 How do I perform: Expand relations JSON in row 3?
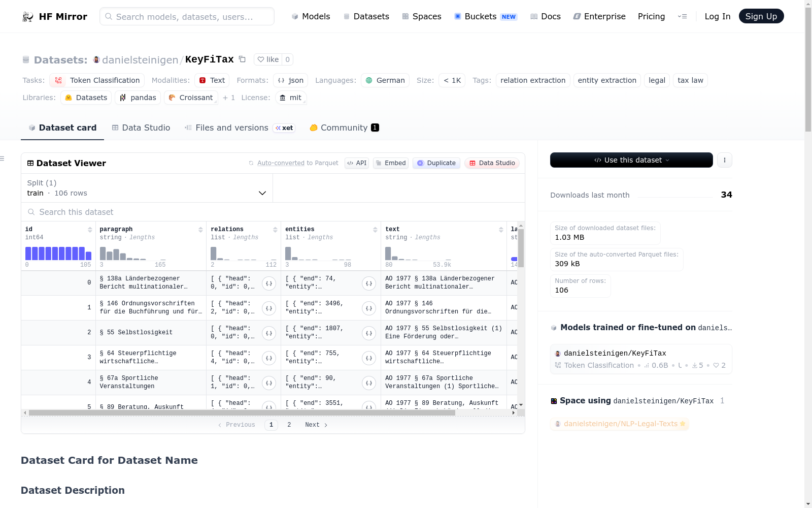click(269, 358)
